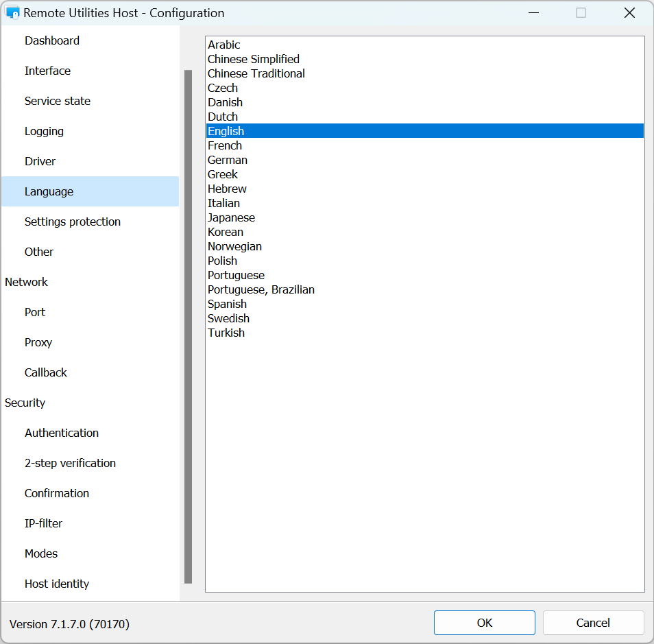Select the highlighted English entry
The image size is (654, 644).
[424, 130]
